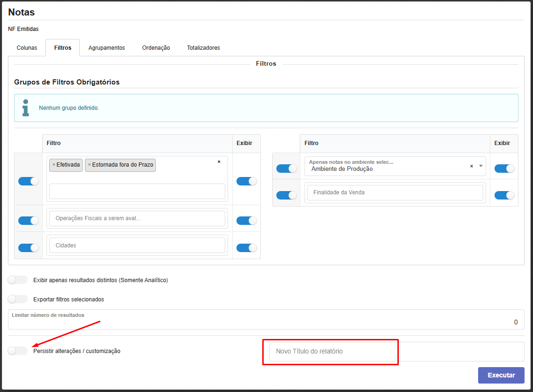Image resolution: width=533 pixels, height=392 pixels.
Task: Remove the Efetivada tag with its x
Action: (x=54, y=165)
